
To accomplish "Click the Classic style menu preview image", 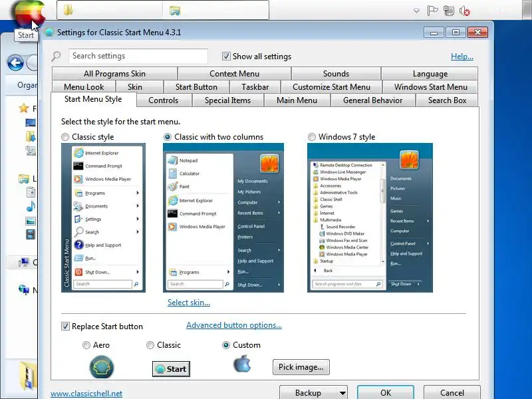I will (x=103, y=217).
